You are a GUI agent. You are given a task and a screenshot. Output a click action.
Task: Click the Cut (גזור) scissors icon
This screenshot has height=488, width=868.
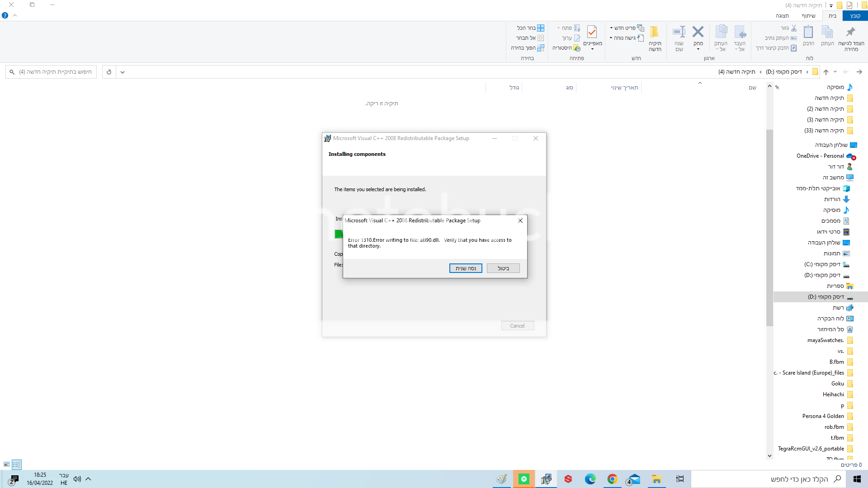pos(794,28)
